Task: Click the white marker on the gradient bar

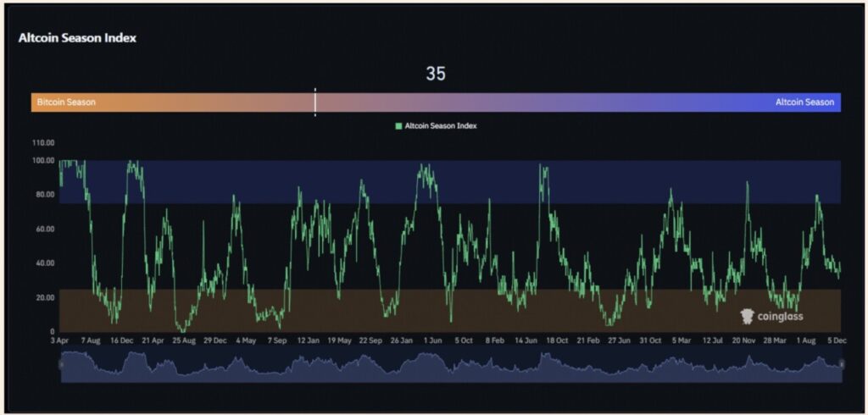Action: click(x=315, y=102)
